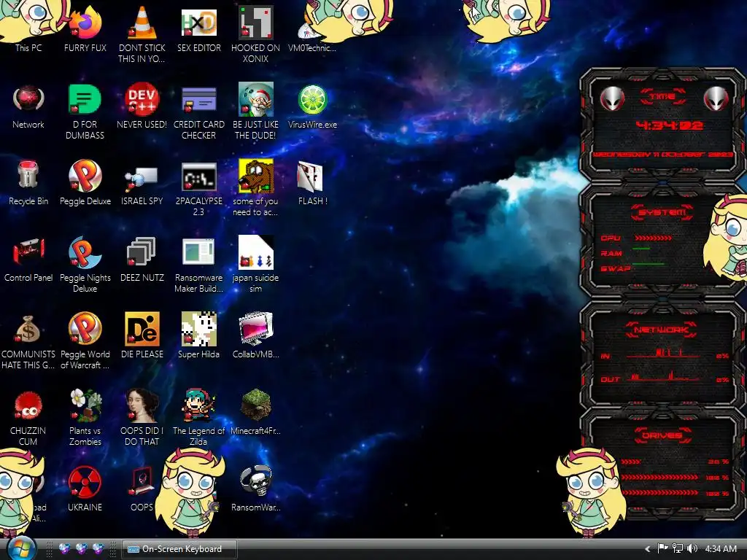Open Control Panel
Screen dimensions: 747x560
coord(28,252)
